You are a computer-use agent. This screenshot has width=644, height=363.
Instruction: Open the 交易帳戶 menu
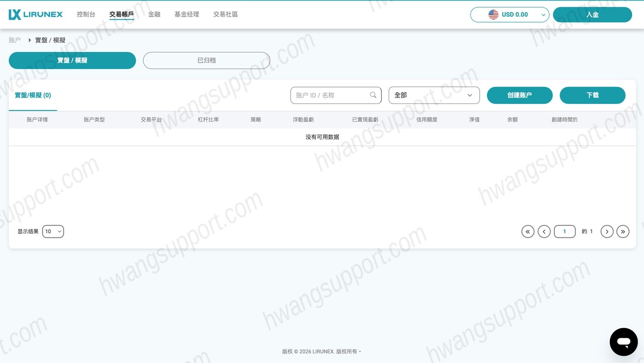coord(121,14)
